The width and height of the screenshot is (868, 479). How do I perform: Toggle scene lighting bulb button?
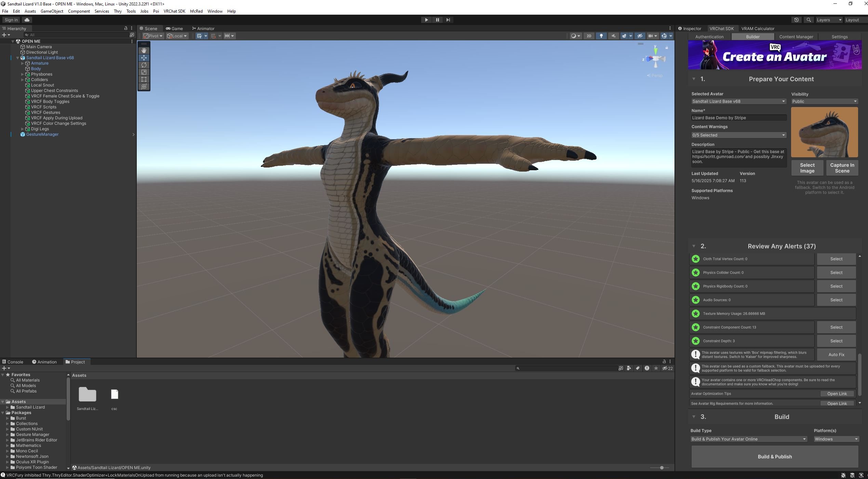coord(601,36)
